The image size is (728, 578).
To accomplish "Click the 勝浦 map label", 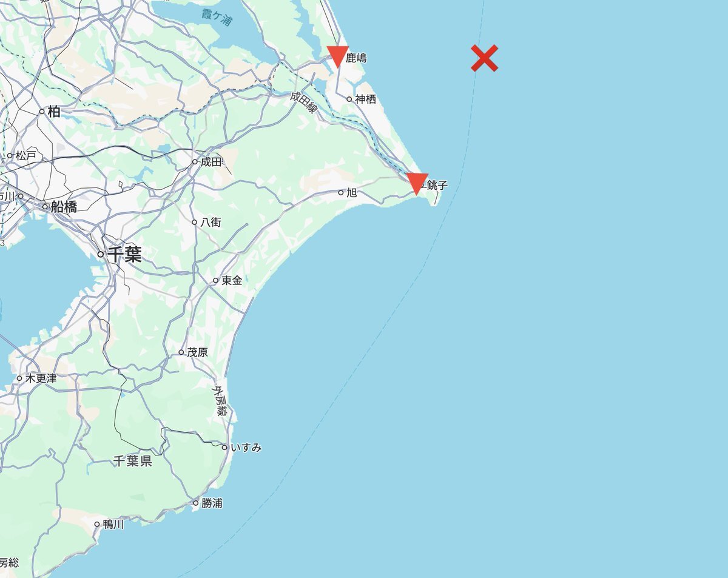I will tap(212, 503).
